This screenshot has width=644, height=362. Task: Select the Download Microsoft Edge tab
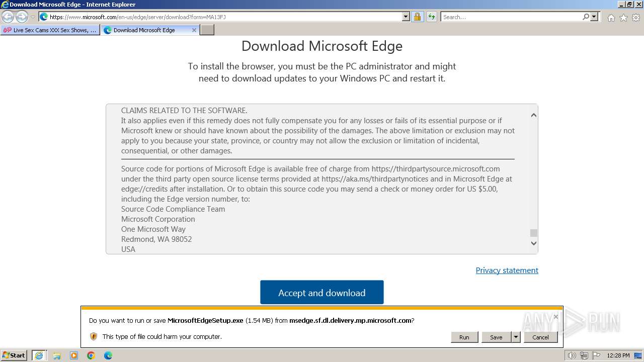[144, 30]
